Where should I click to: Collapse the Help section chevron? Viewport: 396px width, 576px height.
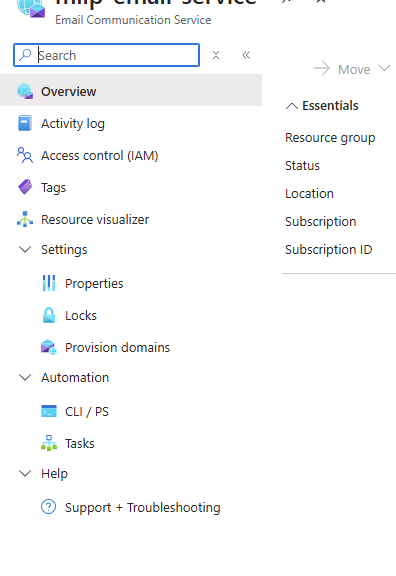click(x=25, y=473)
